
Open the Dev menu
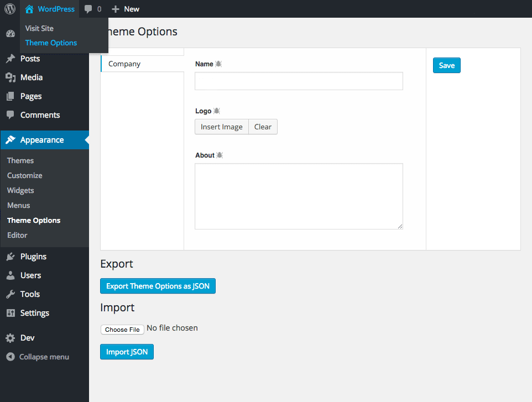(44, 338)
